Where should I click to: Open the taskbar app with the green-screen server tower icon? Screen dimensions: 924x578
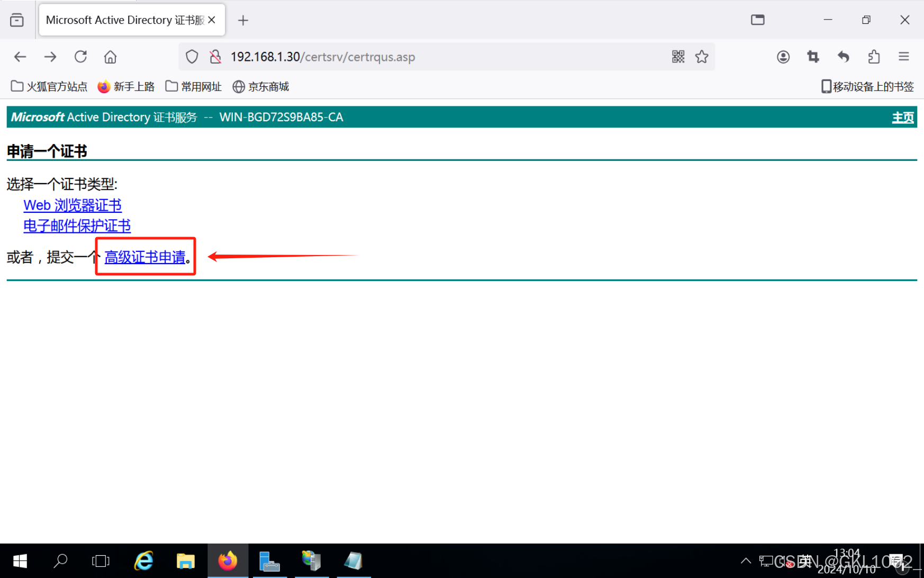click(x=311, y=561)
